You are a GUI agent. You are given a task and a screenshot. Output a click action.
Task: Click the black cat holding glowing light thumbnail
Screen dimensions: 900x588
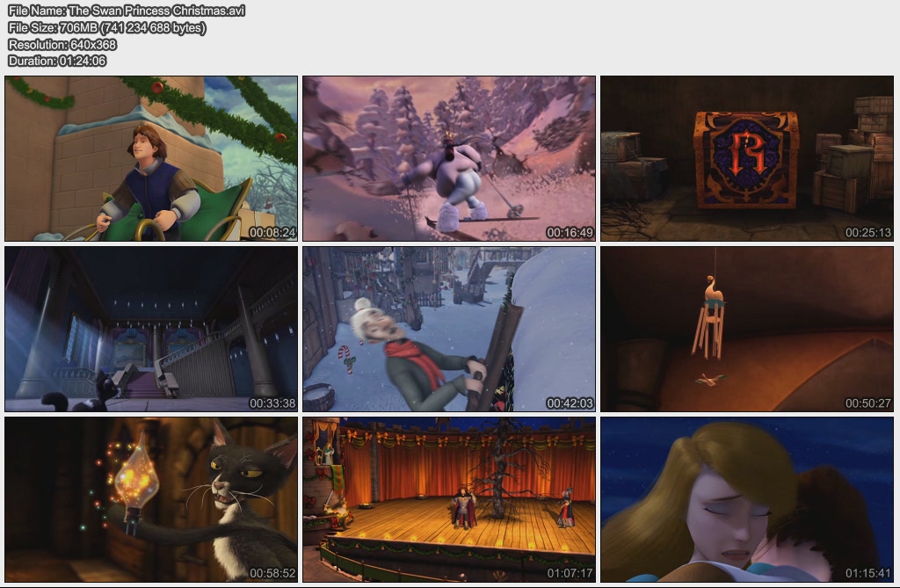pos(151,499)
